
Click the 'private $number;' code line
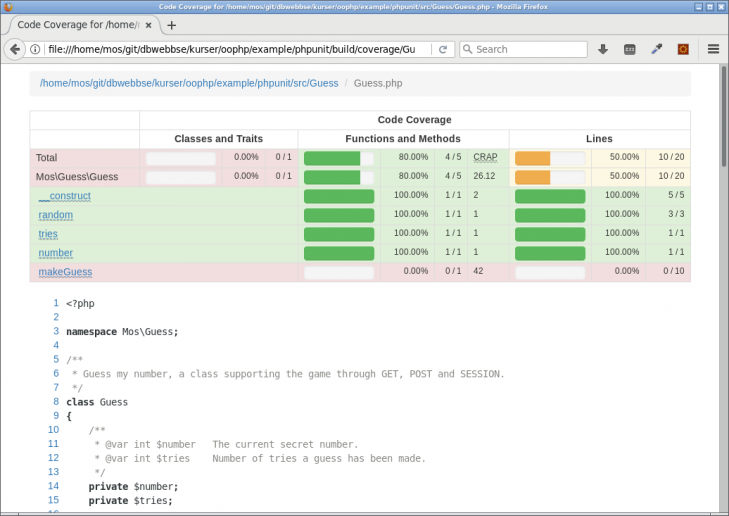[133, 487]
